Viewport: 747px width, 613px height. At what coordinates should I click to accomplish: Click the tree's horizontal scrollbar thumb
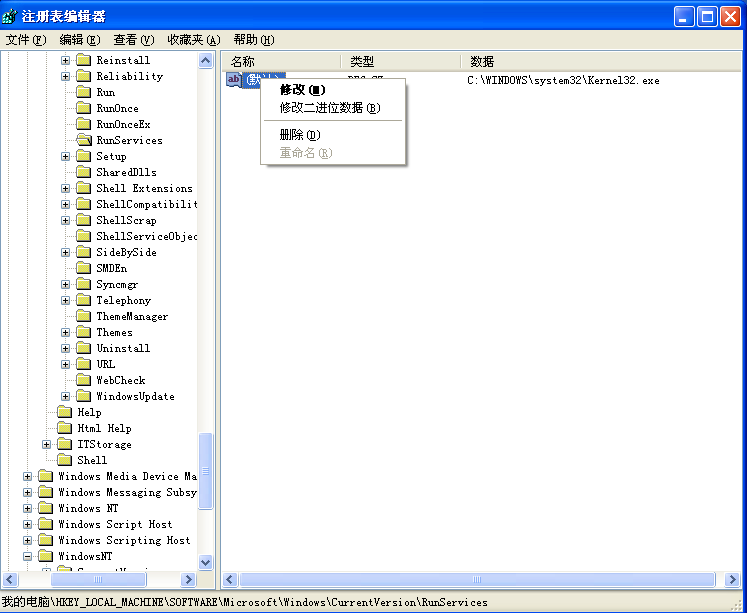click(x=98, y=579)
